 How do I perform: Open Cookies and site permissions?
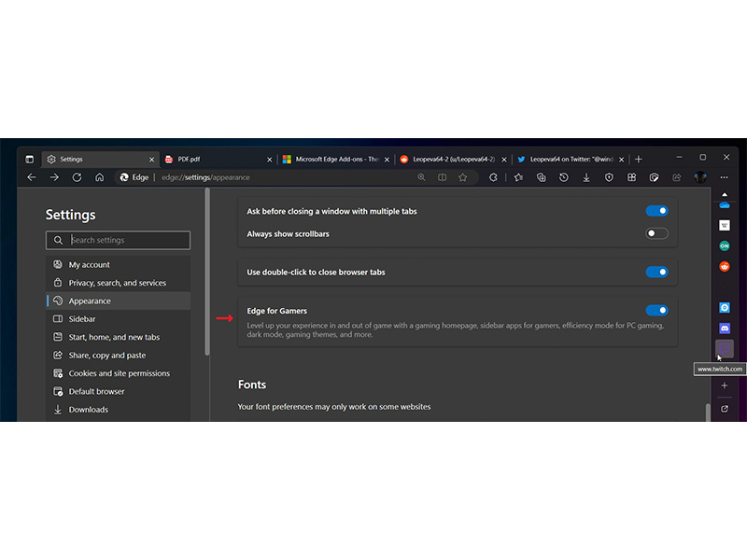119,373
